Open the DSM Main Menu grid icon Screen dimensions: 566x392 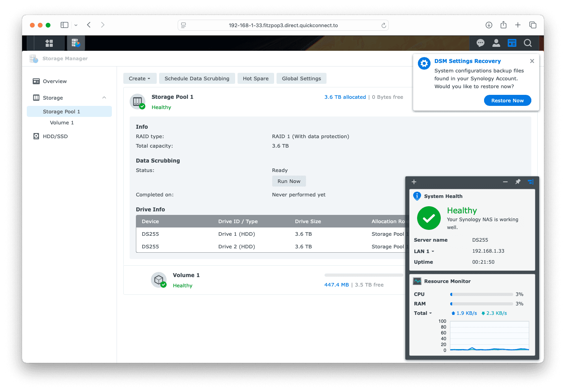coord(49,43)
